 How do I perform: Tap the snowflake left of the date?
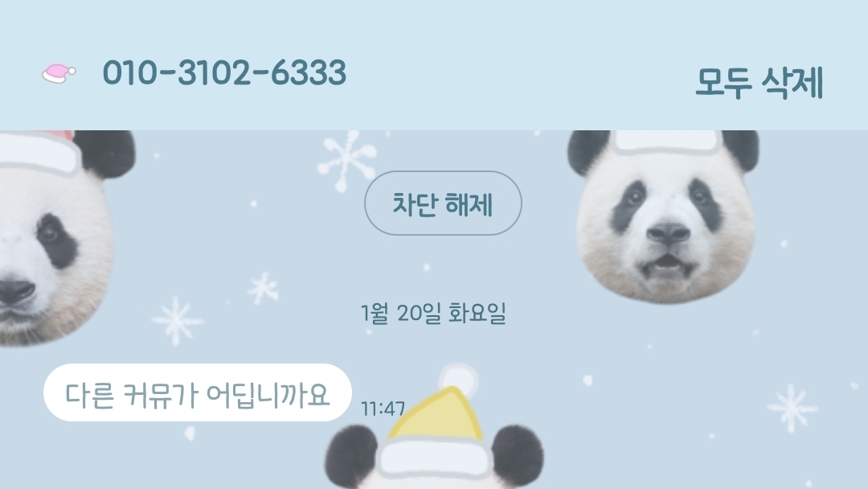click(x=177, y=321)
